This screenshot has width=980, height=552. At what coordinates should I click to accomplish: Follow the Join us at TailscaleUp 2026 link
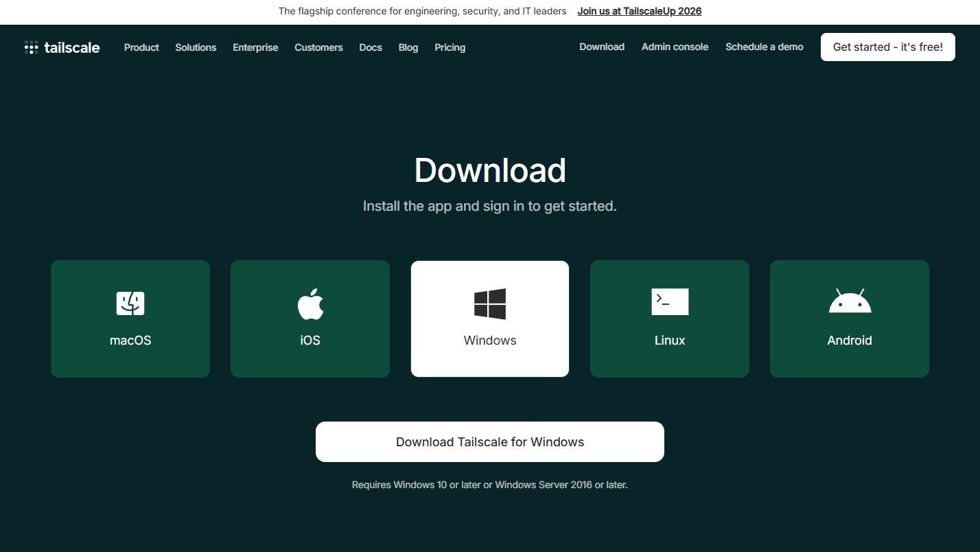click(640, 11)
